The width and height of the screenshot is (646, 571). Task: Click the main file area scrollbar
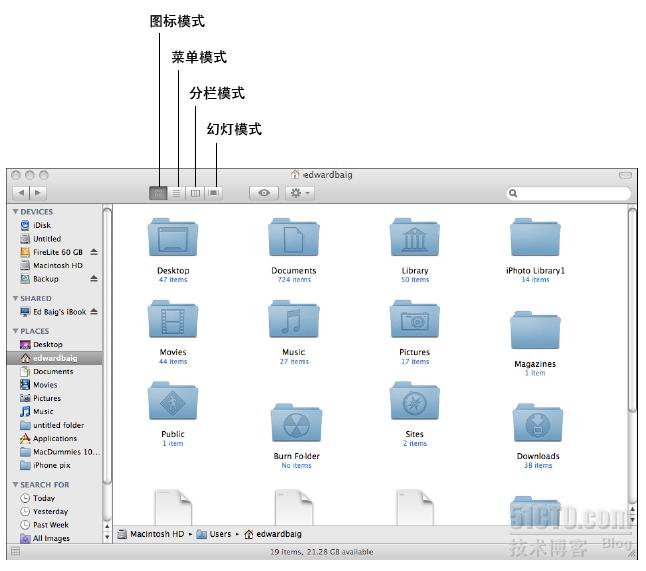[x=632, y=310]
